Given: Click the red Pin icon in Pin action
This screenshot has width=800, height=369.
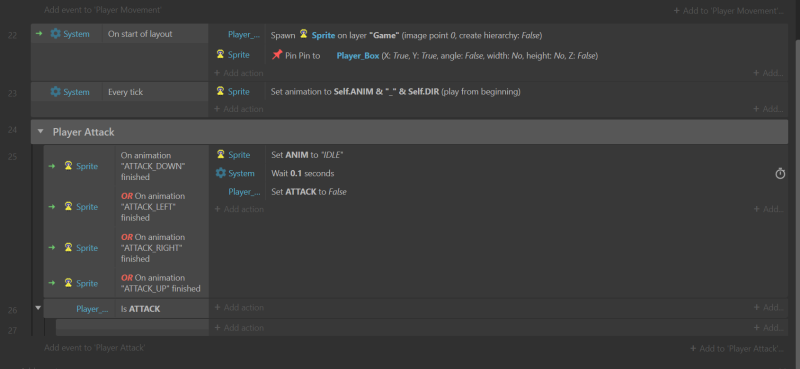Looking at the screenshot, I should pyautogui.click(x=277, y=55).
